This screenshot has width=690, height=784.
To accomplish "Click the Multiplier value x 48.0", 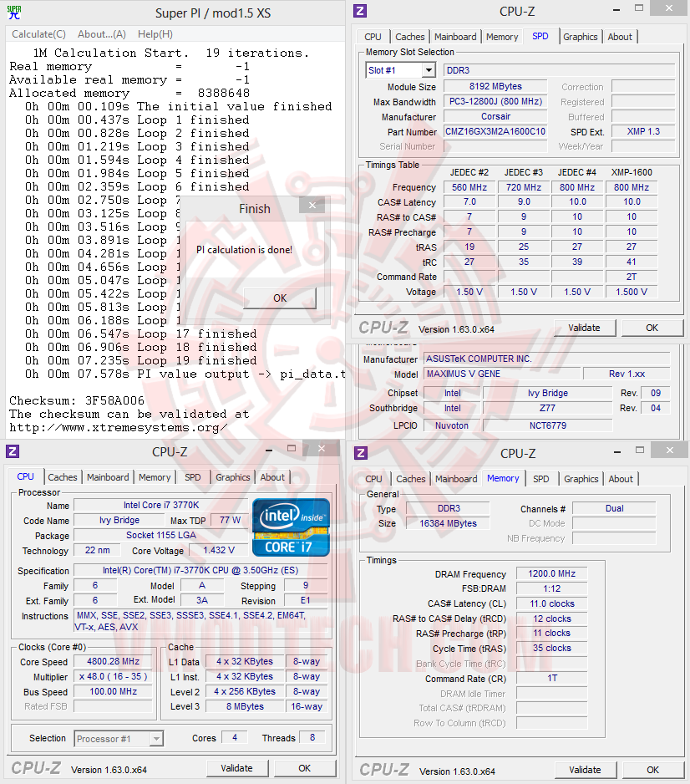I will 113,676.
